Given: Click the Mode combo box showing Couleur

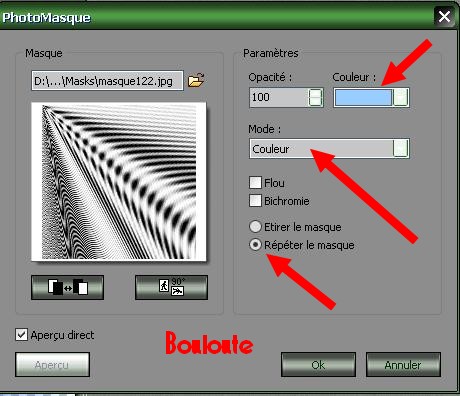Looking at the screenshot, I should tap(329, 148).
